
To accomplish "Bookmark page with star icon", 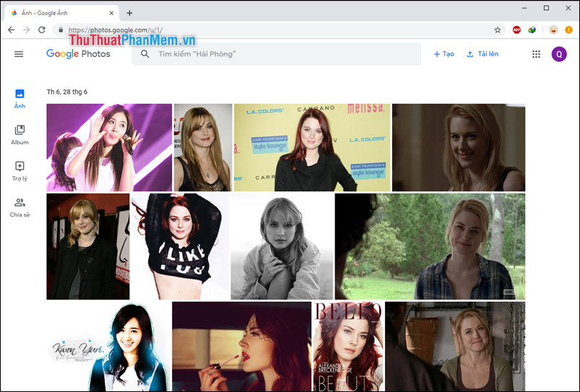I will 498,30.
